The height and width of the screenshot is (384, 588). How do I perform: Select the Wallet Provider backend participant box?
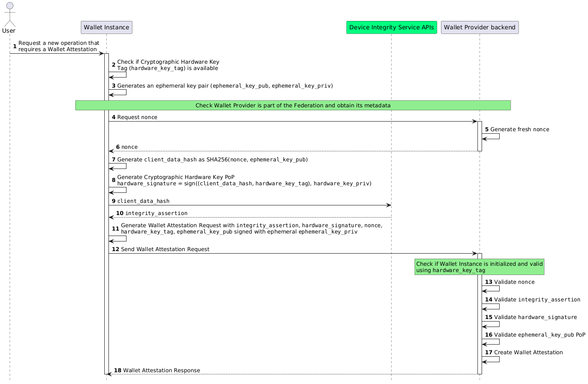coord(479,28)
